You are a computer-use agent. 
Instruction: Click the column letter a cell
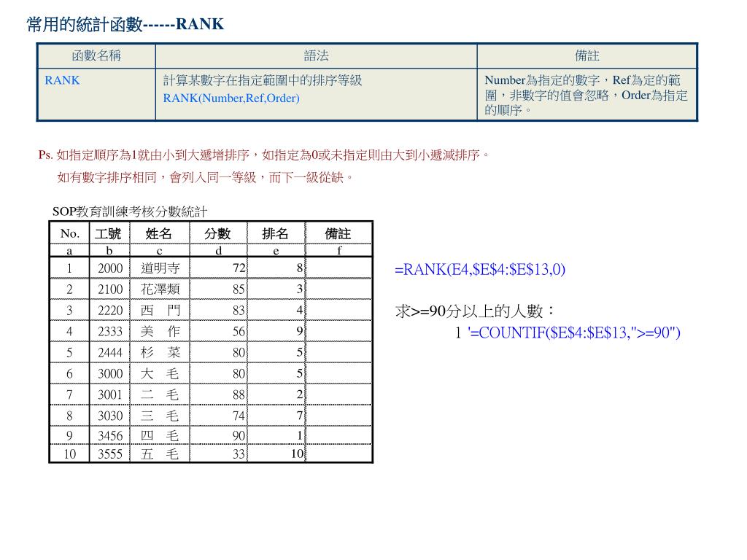pyautogui.click(x=69, y=251)
